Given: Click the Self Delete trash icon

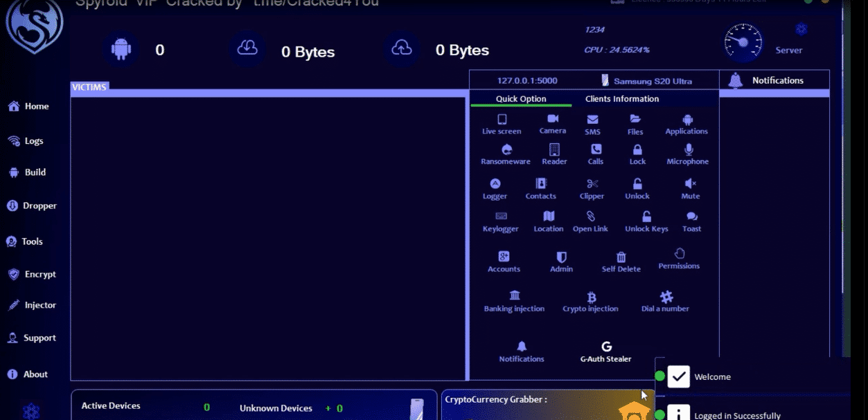Looking at the screenshot, I should 621,257.
